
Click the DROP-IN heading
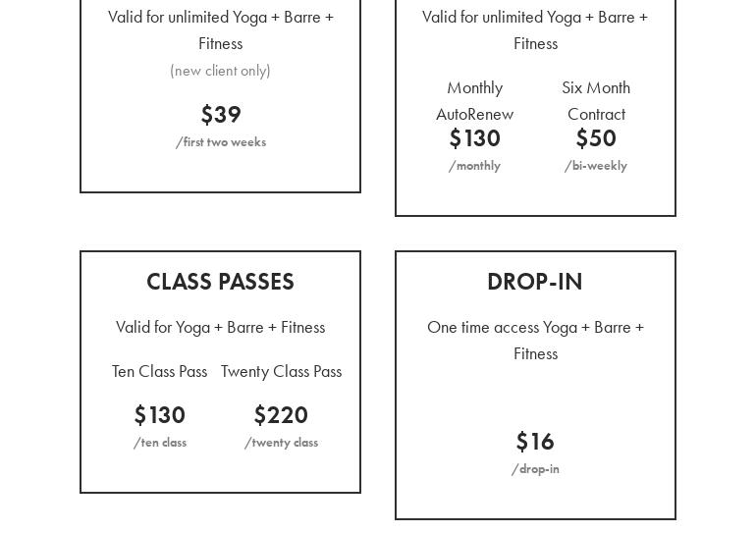coord(535,282)
